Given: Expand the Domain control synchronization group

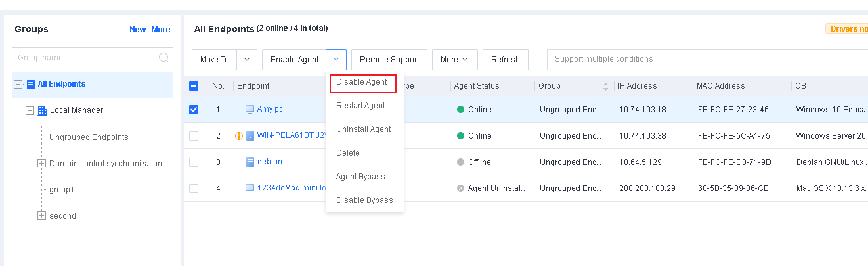Looking at the screenshot, I should [x=42, y=164].
